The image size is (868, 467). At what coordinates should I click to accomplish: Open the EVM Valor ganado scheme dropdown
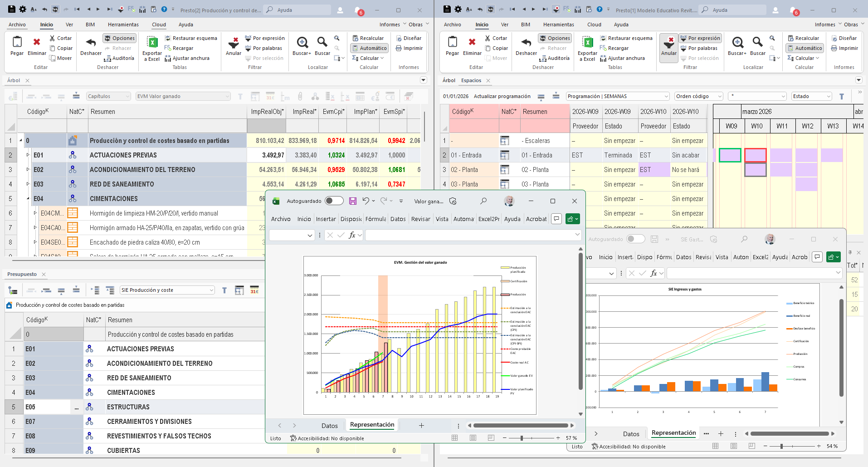click(183, 96)
